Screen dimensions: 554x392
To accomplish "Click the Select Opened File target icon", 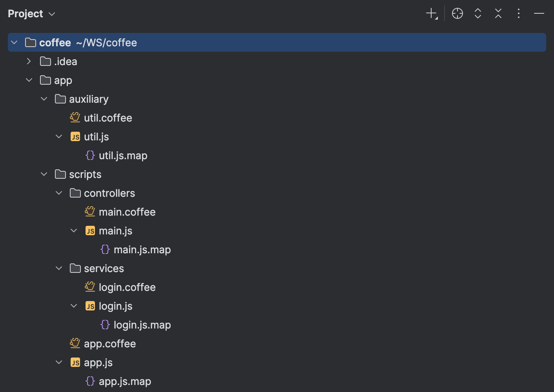I will pos(457,13).
